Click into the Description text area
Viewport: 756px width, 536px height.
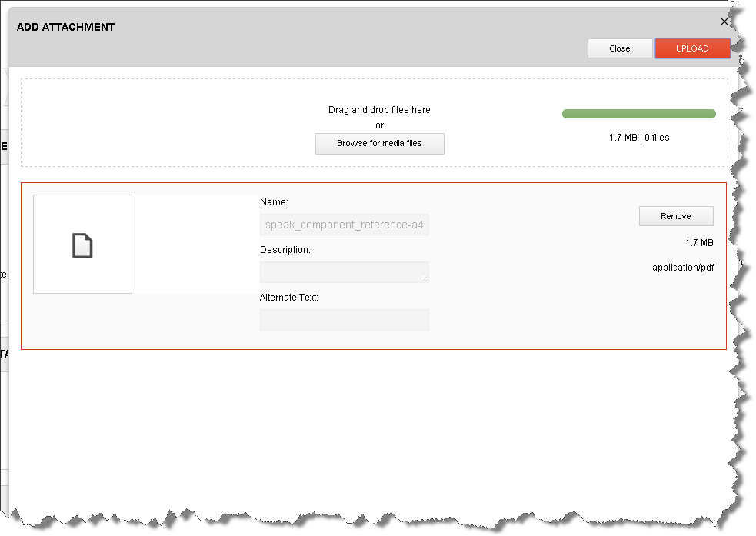click(x=342, y=272)
